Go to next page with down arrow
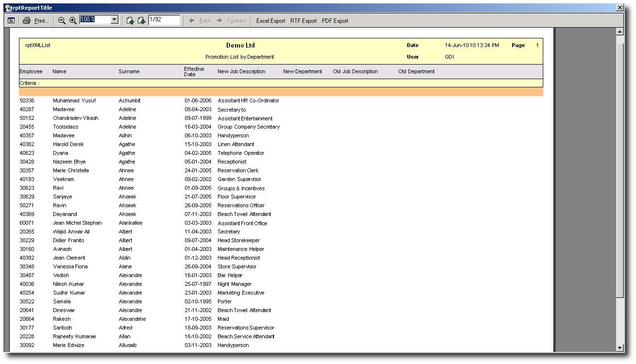Image resolution: width=636 pixels, height=364 pixels. 141,21
